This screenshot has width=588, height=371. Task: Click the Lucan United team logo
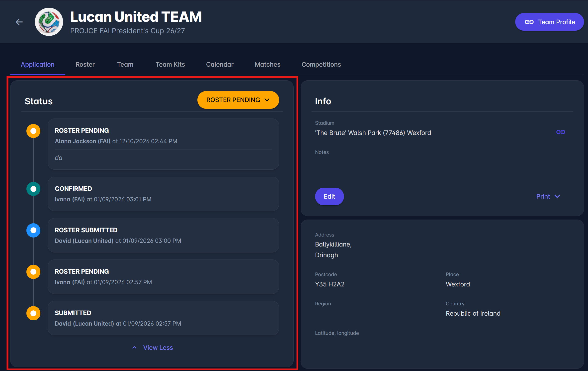(49, 22)
